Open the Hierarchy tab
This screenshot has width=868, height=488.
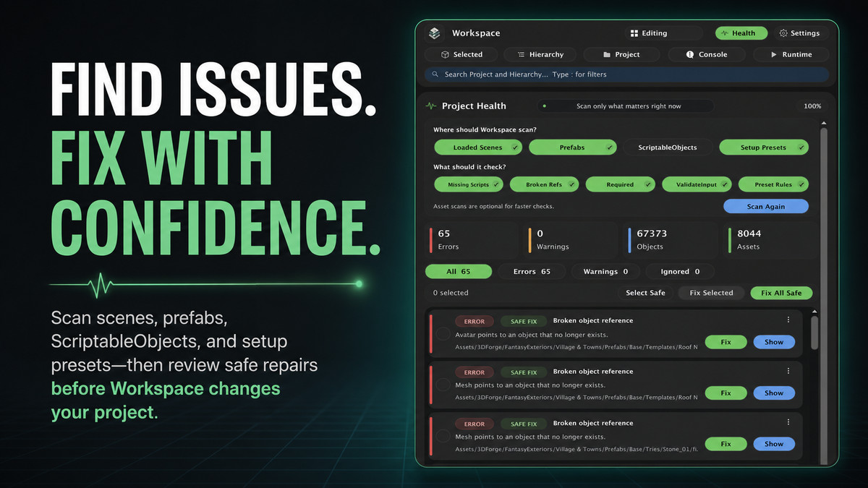[540, 54]
